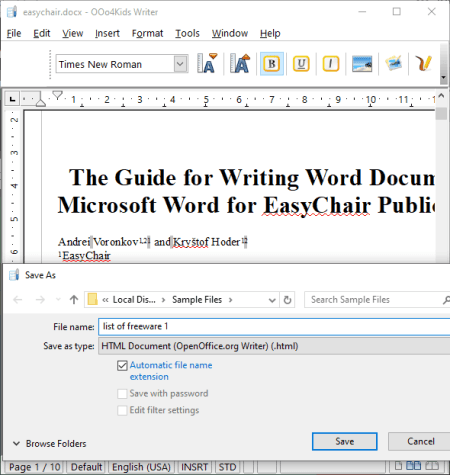Click Local Disk in the address path

click(x=134, y=300)
